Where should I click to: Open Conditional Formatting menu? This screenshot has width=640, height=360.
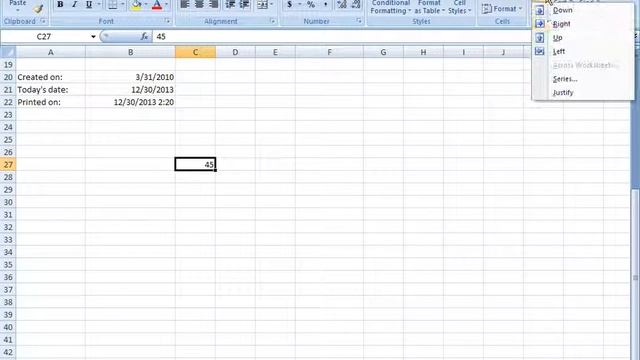pyautogui.click(x=391, y=7)
